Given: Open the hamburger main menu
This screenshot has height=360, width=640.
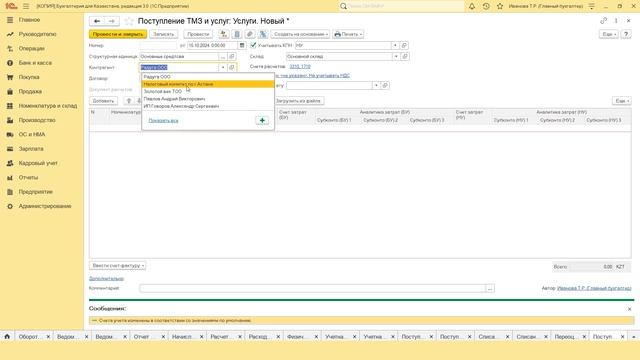Looking at the screenshot, I should tap(26, 6).
